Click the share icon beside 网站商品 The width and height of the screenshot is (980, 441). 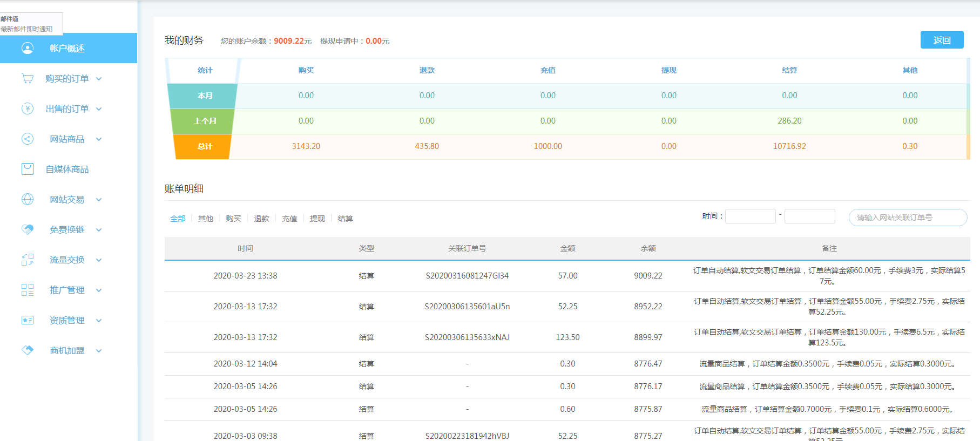click(28, 139)
